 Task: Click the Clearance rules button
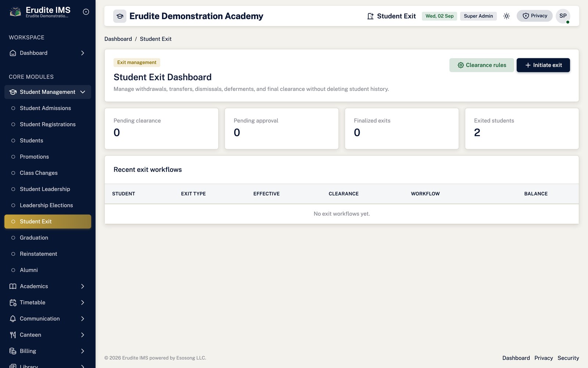click(x=481, y=65)
